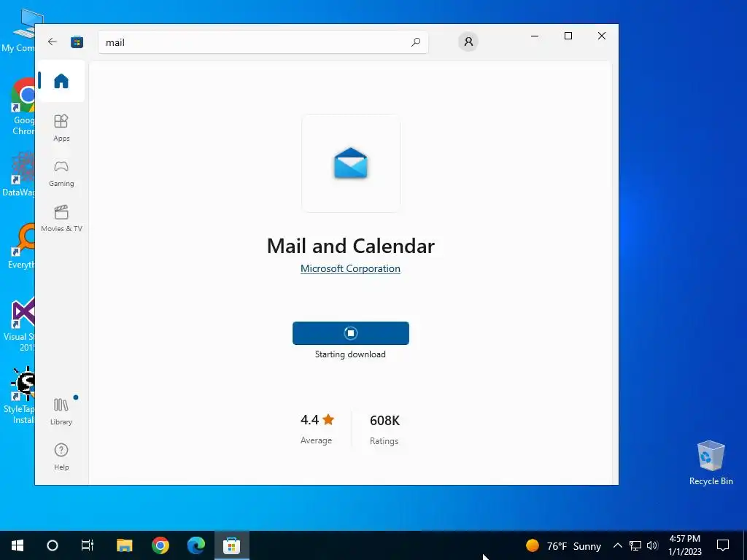This screenshot has width=747, height=560.
Task: Select the Everything search desktop shortcut
Action: tap(21, 246)
